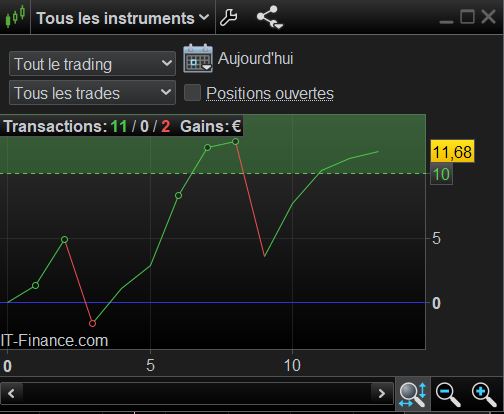Open the wrench settings icon
Image resolution: width=504 pixels, height=414 pixels.
click(229, 17)
